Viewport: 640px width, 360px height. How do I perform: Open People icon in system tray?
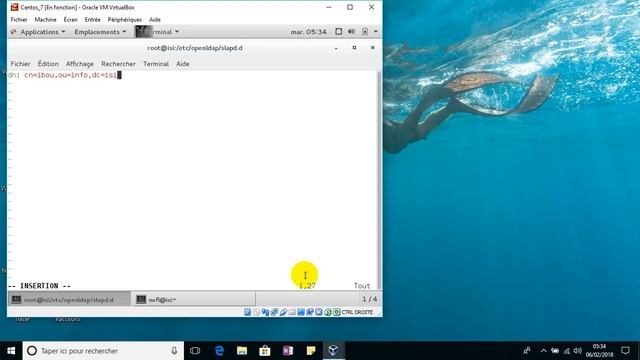tap(527, 351)
